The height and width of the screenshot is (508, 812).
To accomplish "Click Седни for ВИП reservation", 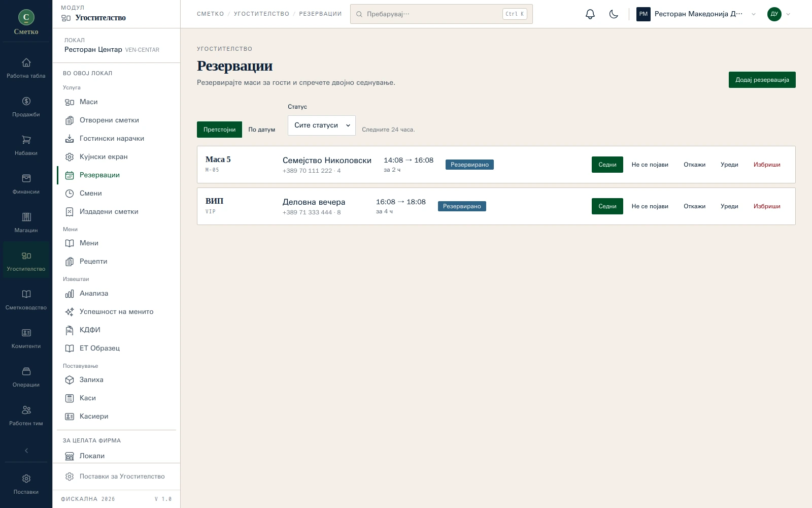I will click(x=607, y=206).
